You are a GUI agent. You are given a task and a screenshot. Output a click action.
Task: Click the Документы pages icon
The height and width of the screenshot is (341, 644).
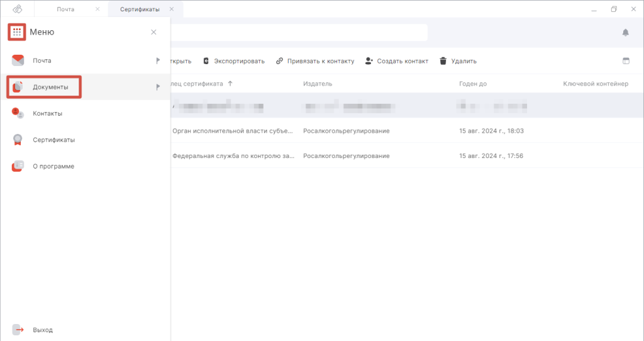(x=18, y=87)
